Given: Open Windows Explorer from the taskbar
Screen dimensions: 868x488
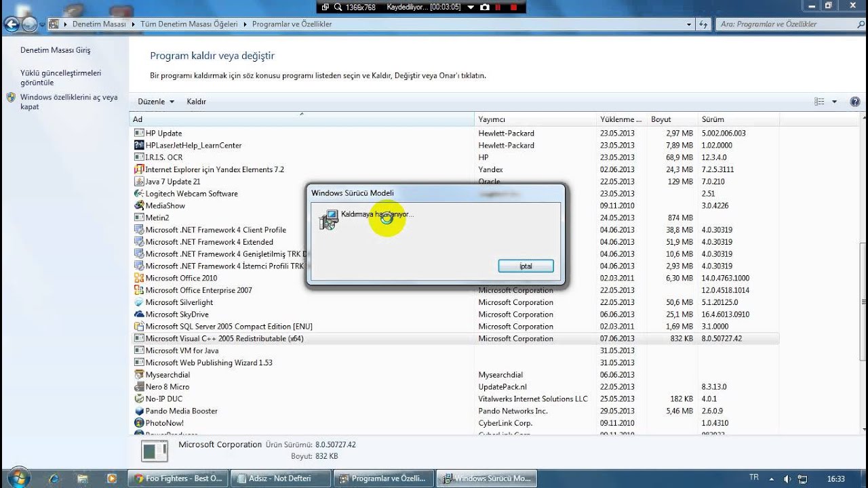Looking at the screenshot, I should (x=81, y=478).
